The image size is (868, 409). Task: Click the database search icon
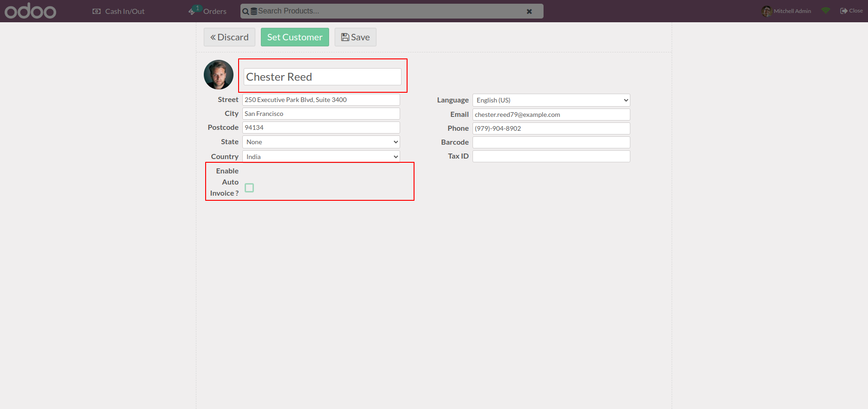[x=254, y=12]
